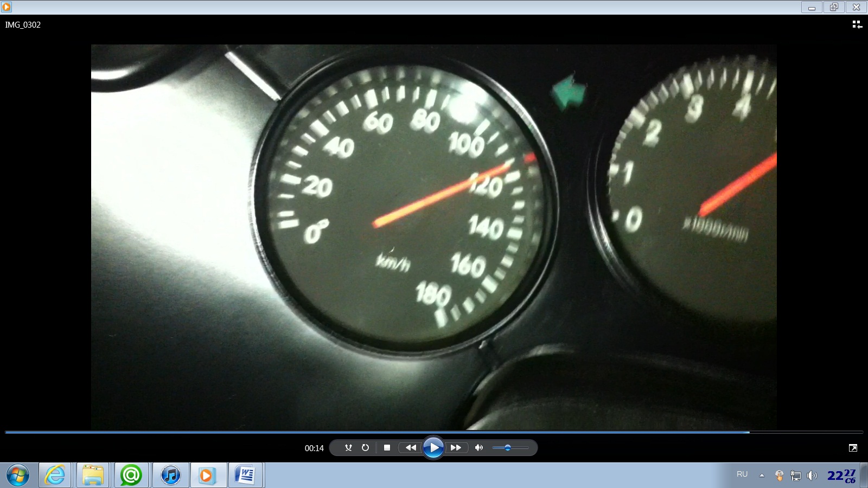The height and width of the screenshot is (488, 868).
Task: Turn on shuffle playback
Action: point(348,448)
